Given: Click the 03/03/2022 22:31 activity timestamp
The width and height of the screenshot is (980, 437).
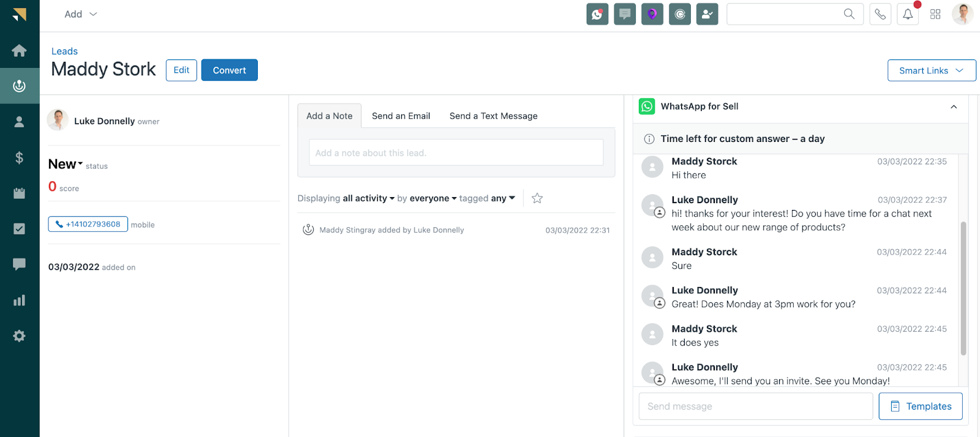Looking at the screenshot, I should click(578, 230).
